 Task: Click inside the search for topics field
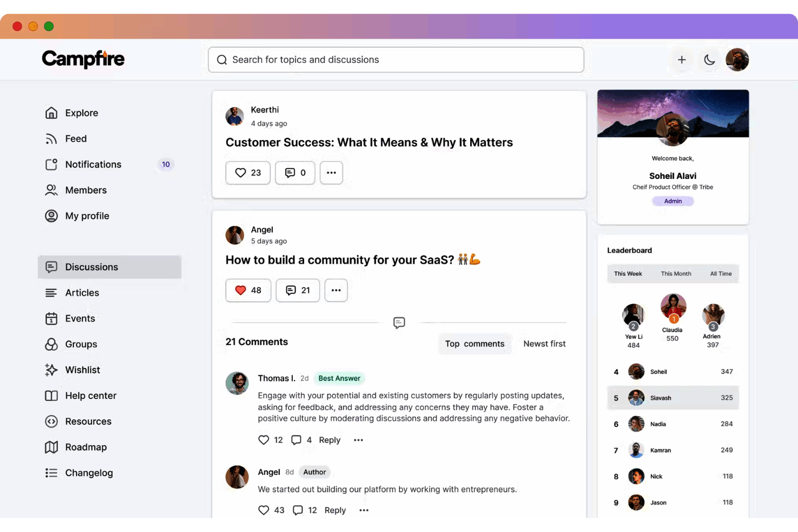pos(377,60)
